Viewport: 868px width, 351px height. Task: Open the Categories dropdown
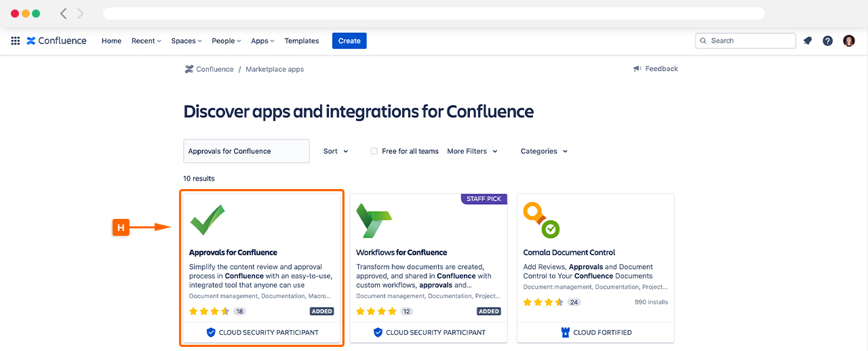544,151
